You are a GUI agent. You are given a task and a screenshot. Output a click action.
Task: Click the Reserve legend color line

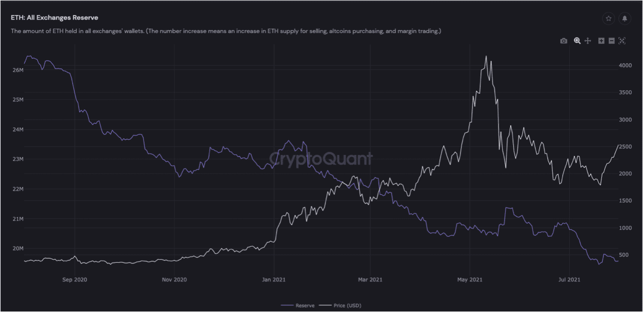(287, 305)
